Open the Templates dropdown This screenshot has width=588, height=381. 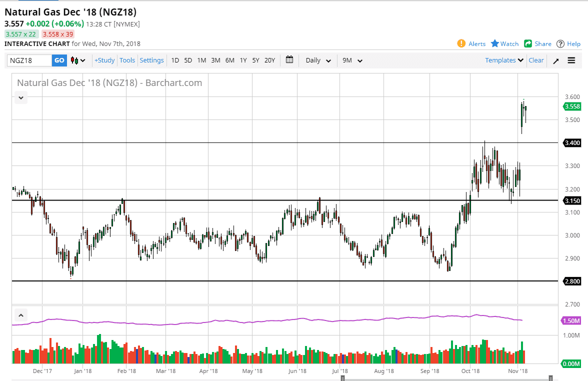tap(504, 60)
